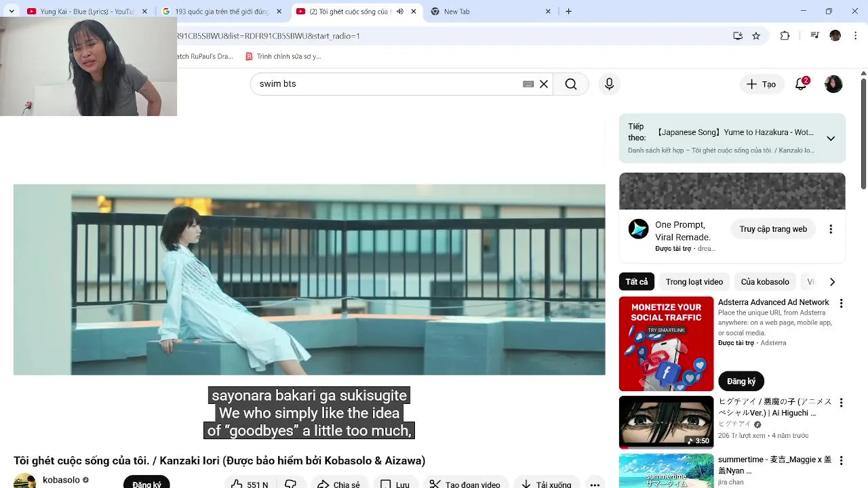868x488 pixels.
Task: Mute the tab audio speaker icon
Action: [x=399, y=12]
